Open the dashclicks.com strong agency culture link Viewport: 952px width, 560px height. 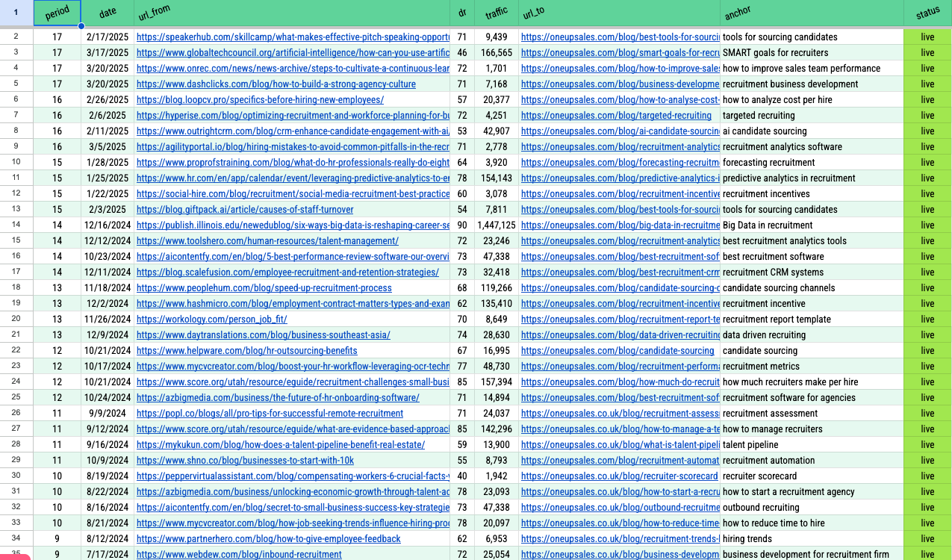point(276,84)
